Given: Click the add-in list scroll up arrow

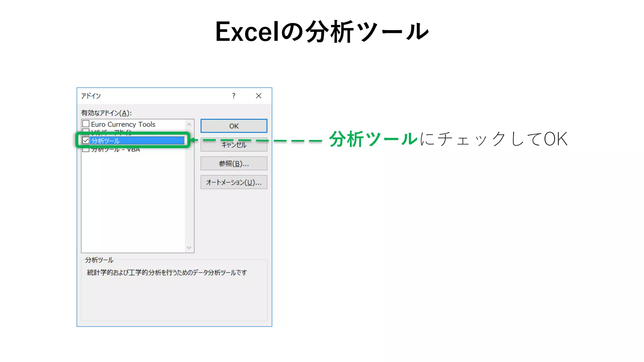Looking at the screenshot, I should [x=189, y=124].
